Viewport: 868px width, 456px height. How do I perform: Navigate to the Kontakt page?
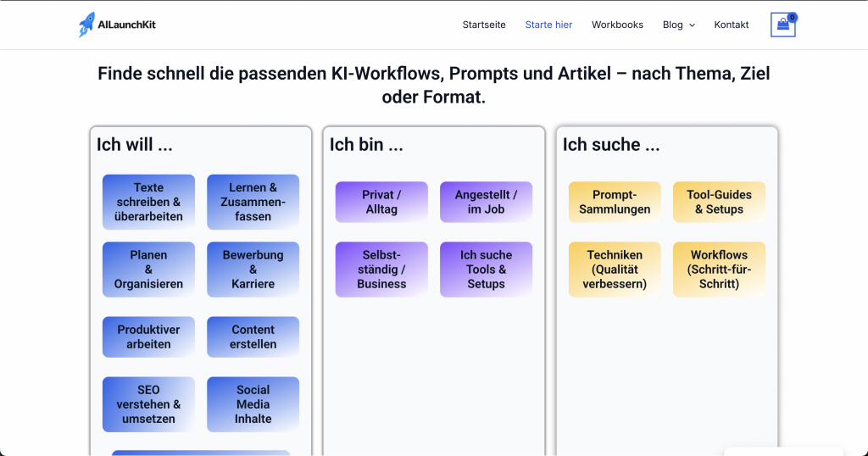click(731, 25)
